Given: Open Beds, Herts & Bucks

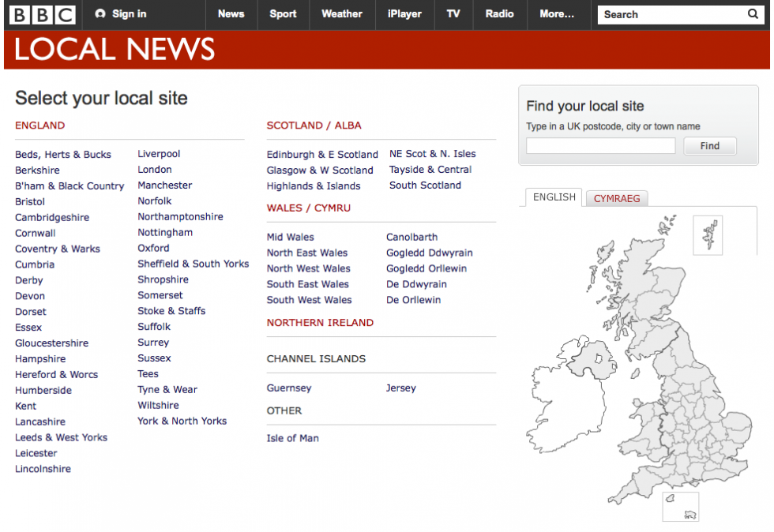Looking at the screenshot, I should (63, 155).
